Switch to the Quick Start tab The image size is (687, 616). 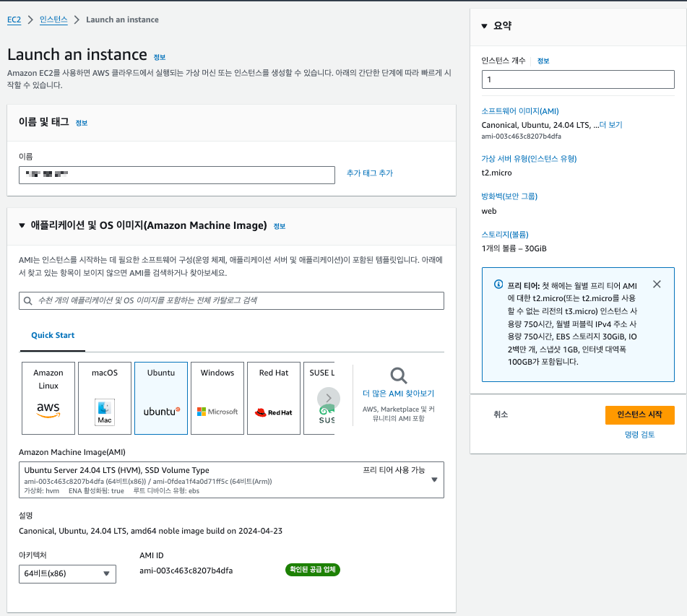pyautogui.click(x=53, y=335)
